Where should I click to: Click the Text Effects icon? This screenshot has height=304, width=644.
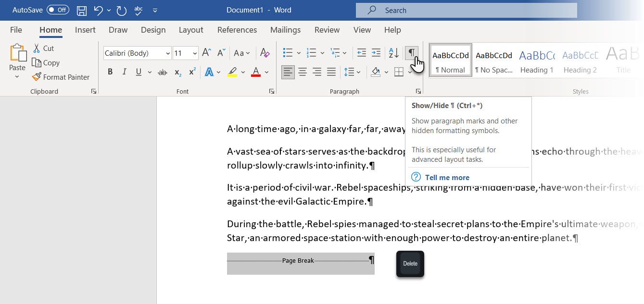pos(209,72)
